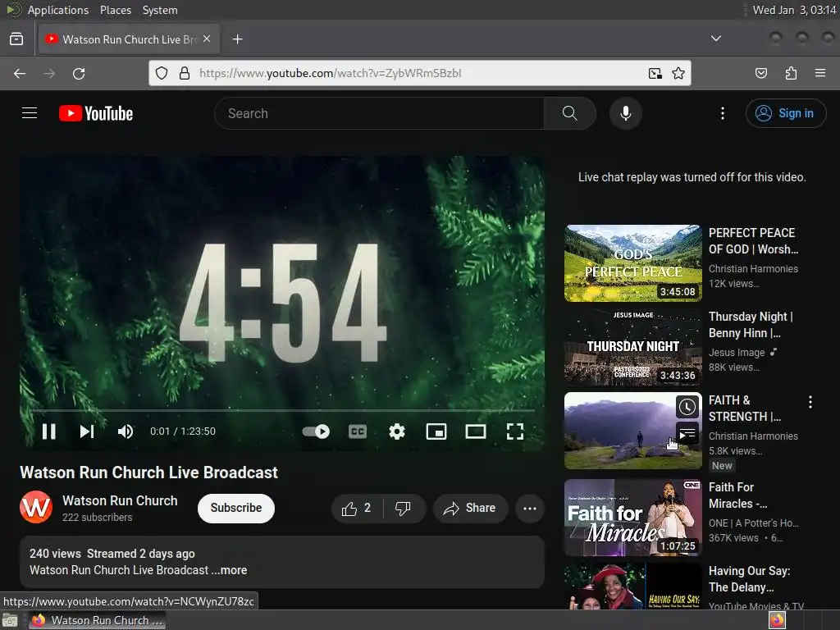The image size is (840, 630).
Task: Open action menu for FAITH & STRENGTH video
Action: click(x=810, y=402)
